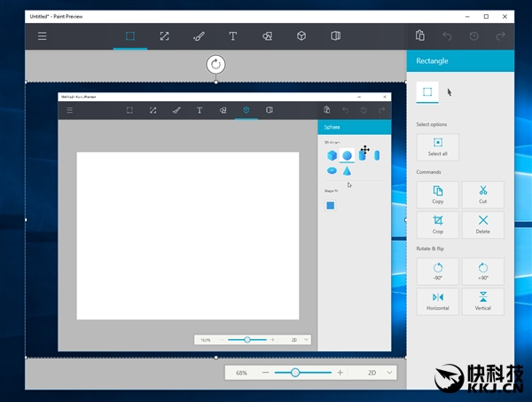This screenshot has height=402, width=532.
Task: Switch to pointer selection mode in panel
Action: click(x=450, y=92)
